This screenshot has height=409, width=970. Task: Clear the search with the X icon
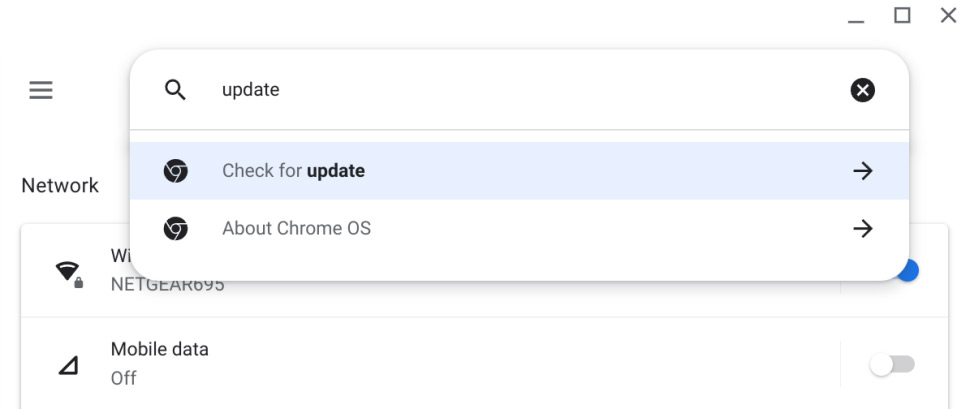coord(862,90)
